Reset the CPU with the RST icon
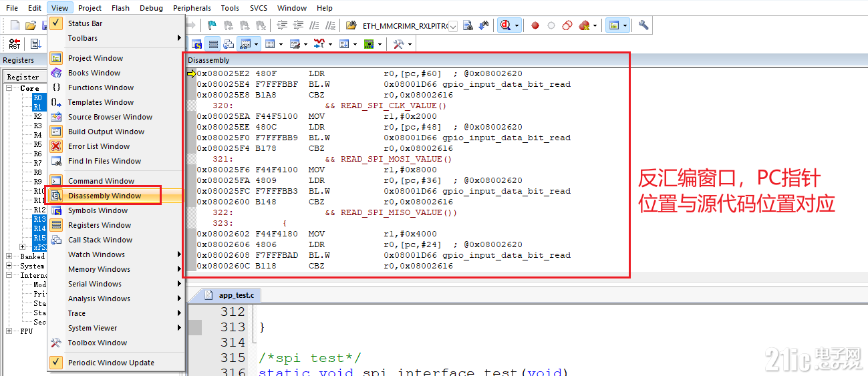The image size is (868, 376). (14, 44)
